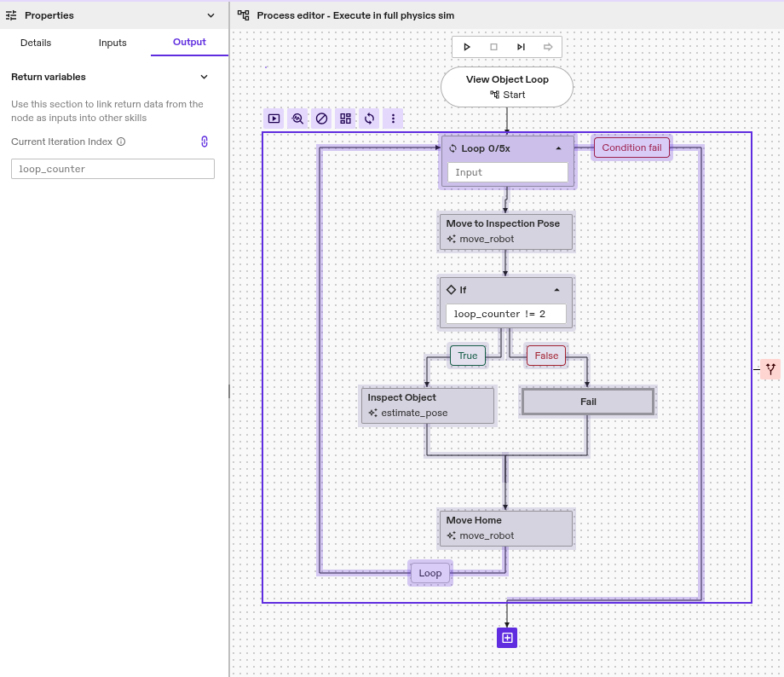This screenshot has height=677, width=784.
Task: Click the play button in process controls
Action: [x=467, y=47]
